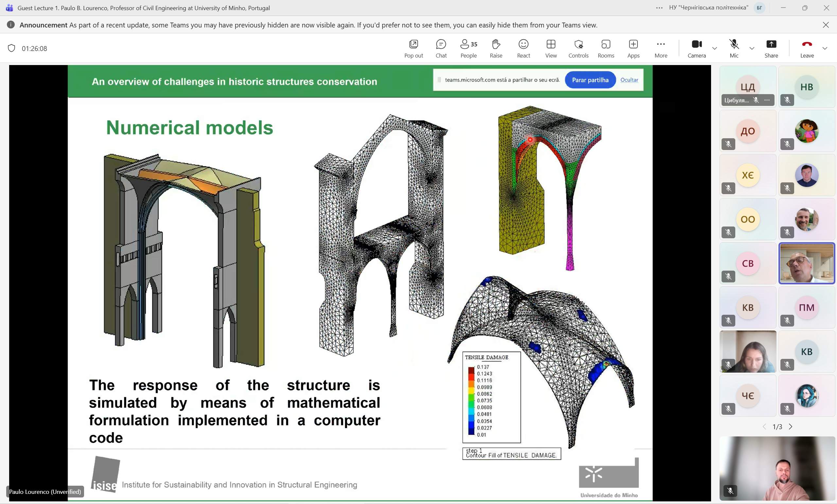Show the People participants list

(x=468, y=48)
